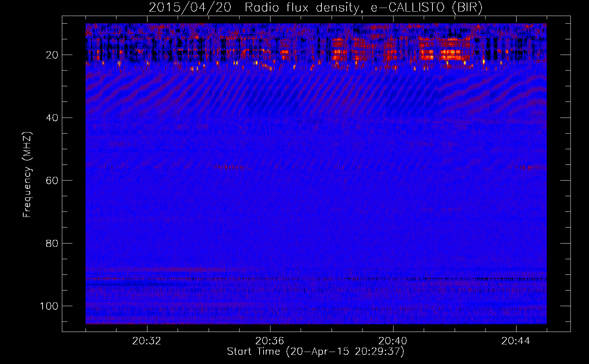Click the "20:40" time tick label
589x364 pixels.
pos(393,341)
